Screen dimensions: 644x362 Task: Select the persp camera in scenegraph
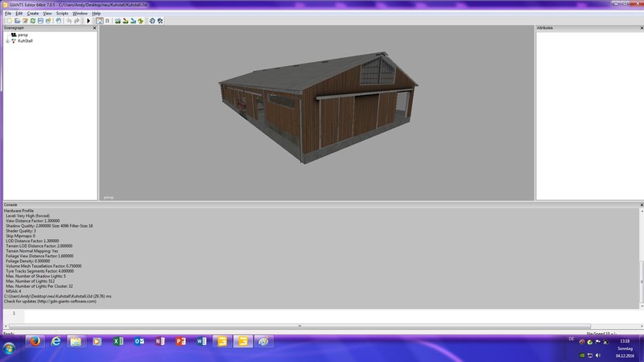point(23,35)
